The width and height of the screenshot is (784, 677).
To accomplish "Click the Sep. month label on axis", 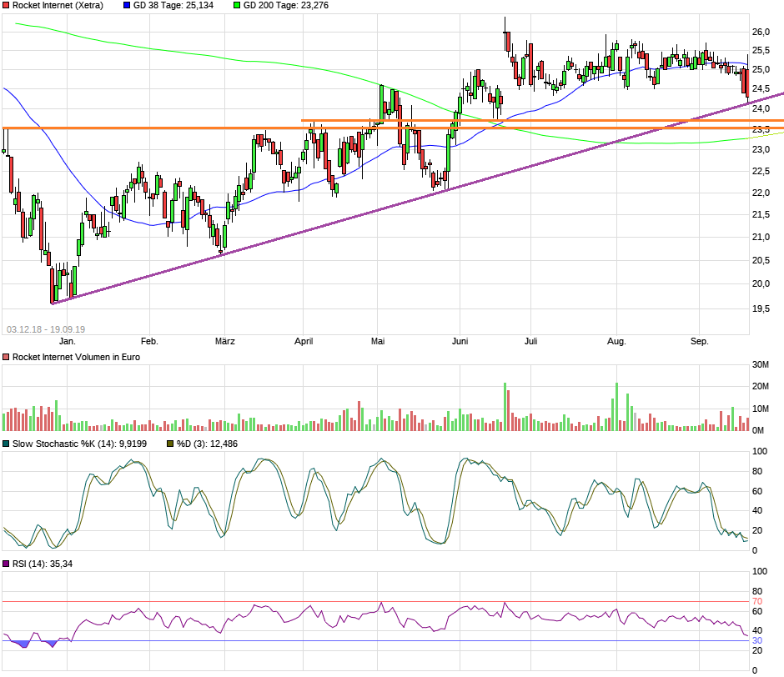I will 700,342.
